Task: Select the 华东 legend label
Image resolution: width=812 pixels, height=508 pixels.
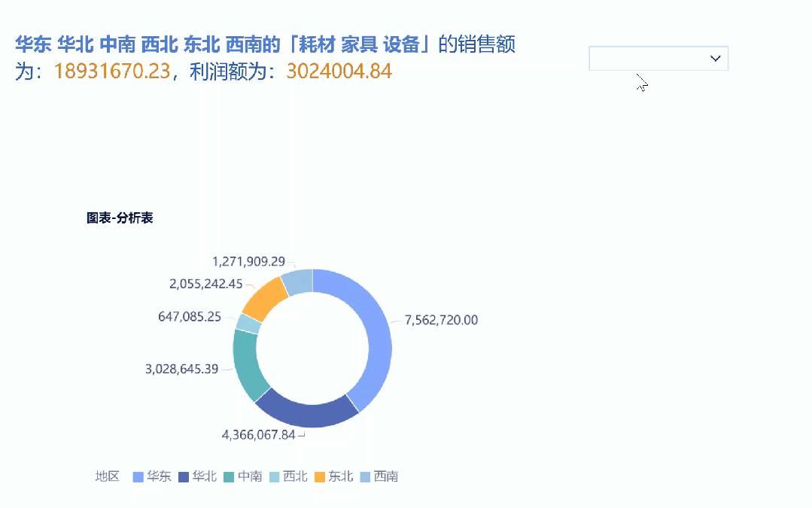Action: [x=159, y=476]
